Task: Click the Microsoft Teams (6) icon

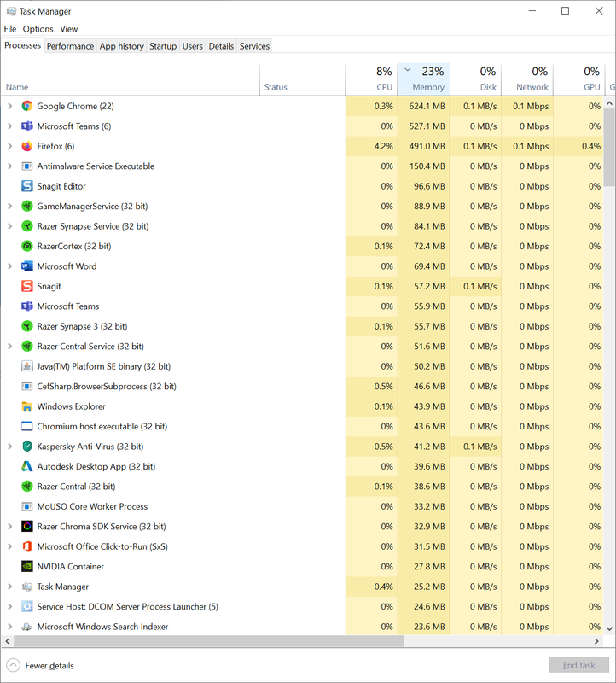Action: 27,126
